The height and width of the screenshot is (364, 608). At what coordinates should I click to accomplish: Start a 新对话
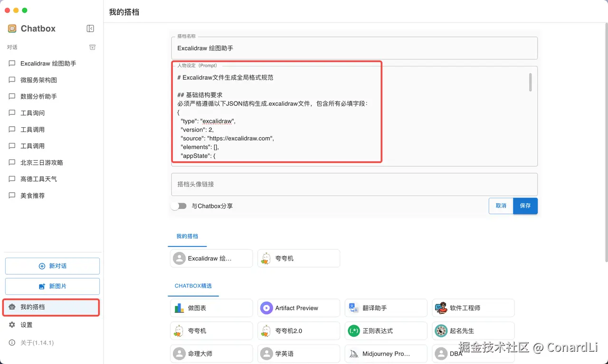(52, 266)
